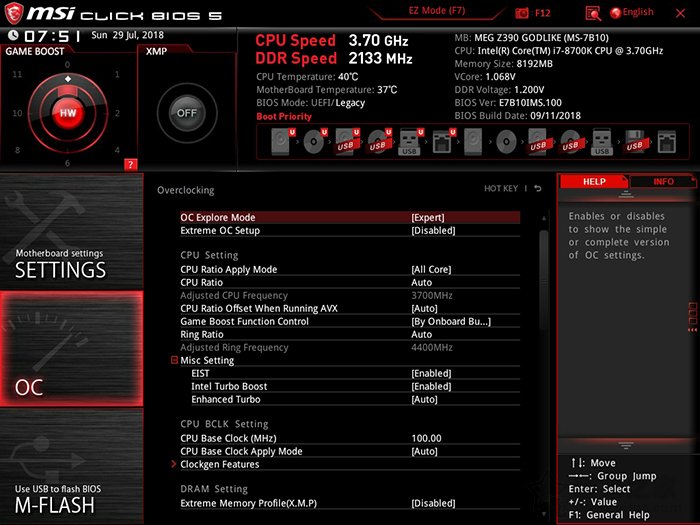Collapse the help panel top handle
This screenshot has width=700, height=525.
[x=626, y=194]
